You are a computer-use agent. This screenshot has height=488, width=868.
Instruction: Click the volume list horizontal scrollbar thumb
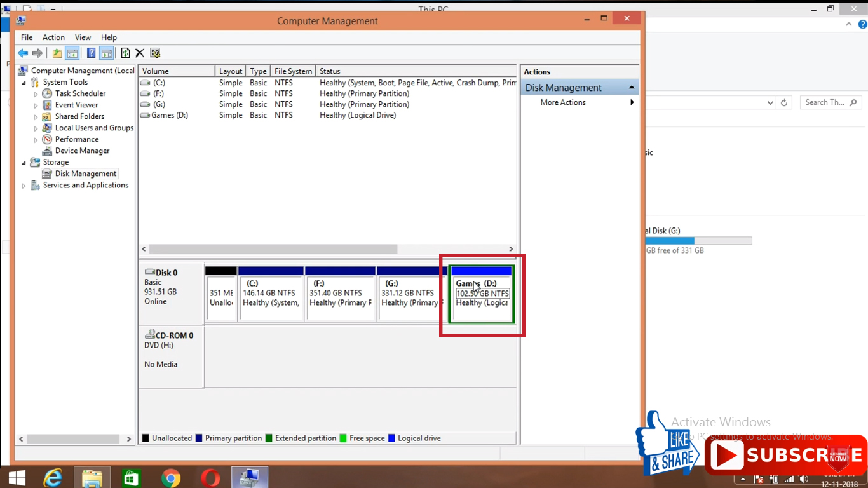(x=273, y=249)
